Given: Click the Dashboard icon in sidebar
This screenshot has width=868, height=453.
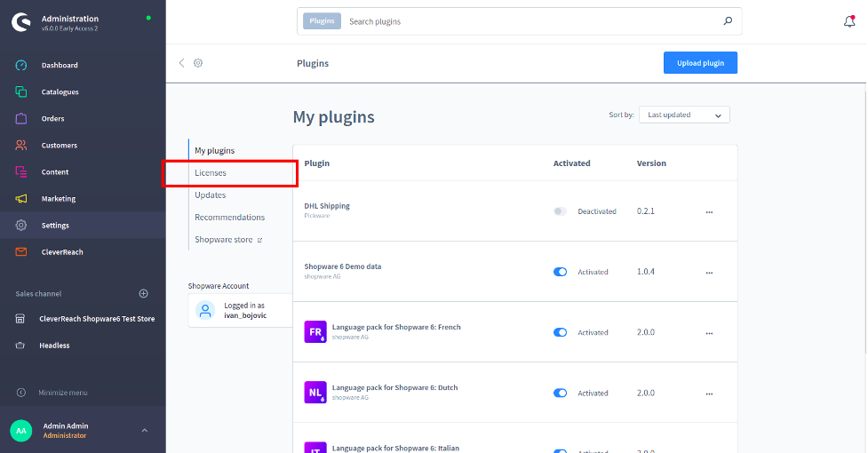Looking at the screenshot, I should point(21,65).
